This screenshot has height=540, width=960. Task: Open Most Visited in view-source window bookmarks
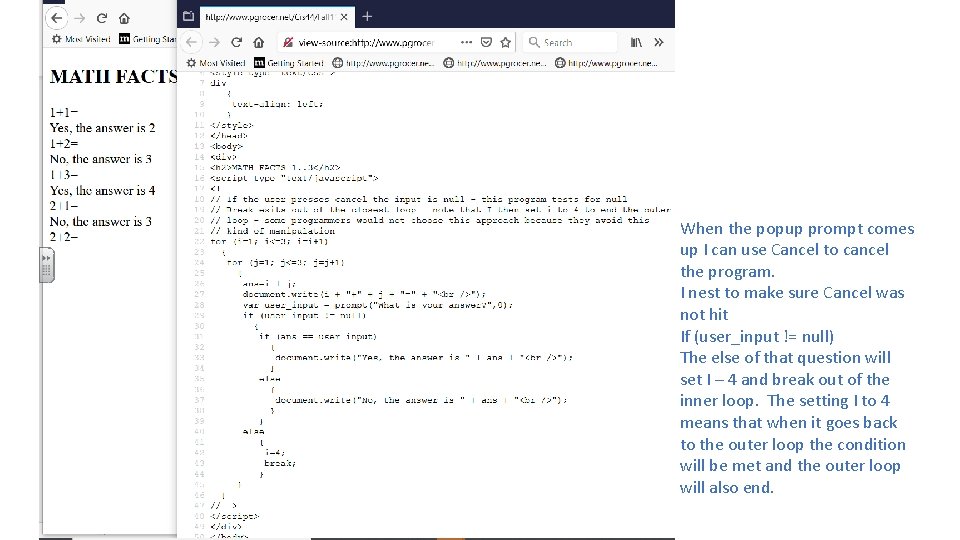click(216, 63)
